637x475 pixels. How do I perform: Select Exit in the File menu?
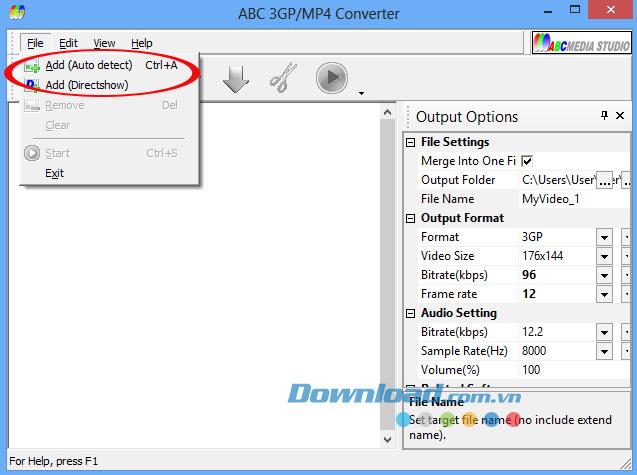[110, 173]
